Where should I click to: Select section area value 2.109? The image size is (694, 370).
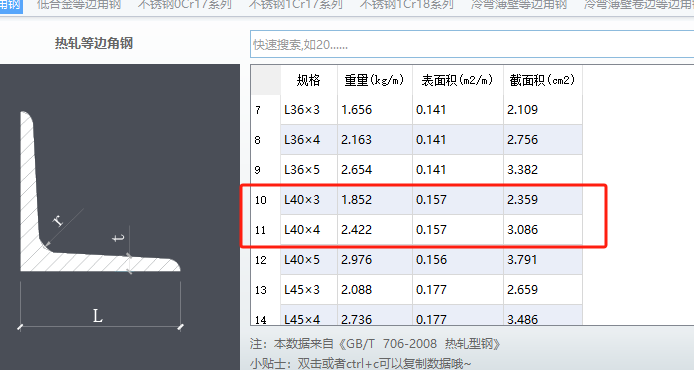[543, 110]
